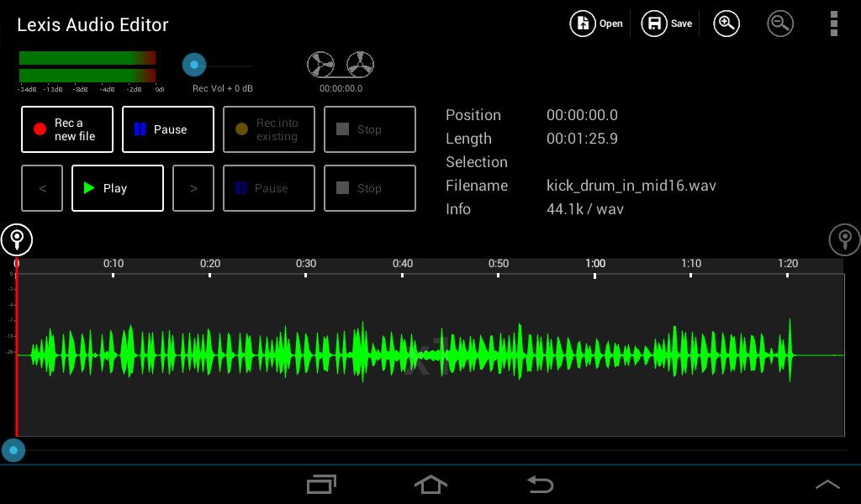The width and height of the screenshot is (861, 504).
Task: Stop playback with the lower Stop button
Action: [x=370, y=188]
